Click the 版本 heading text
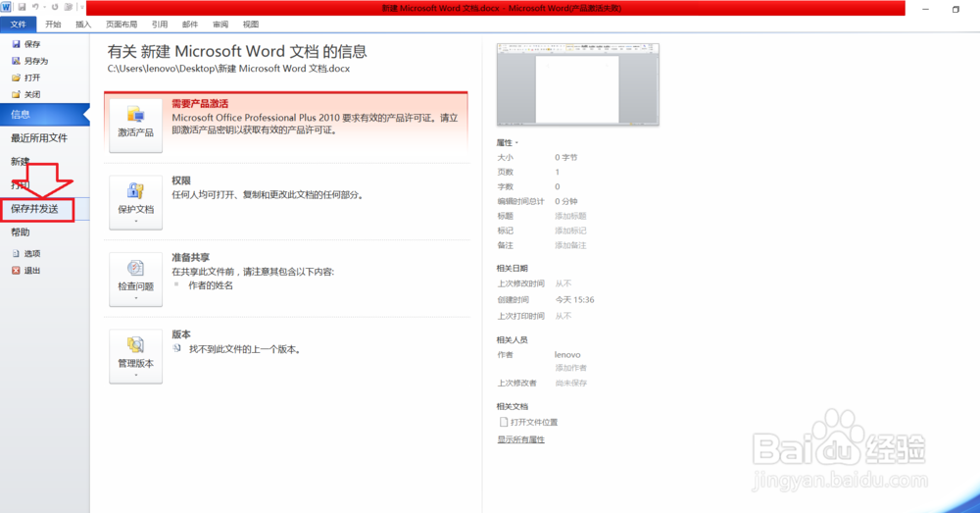The image size is (980, 513). pyautogui.click(x=181, y=334)
